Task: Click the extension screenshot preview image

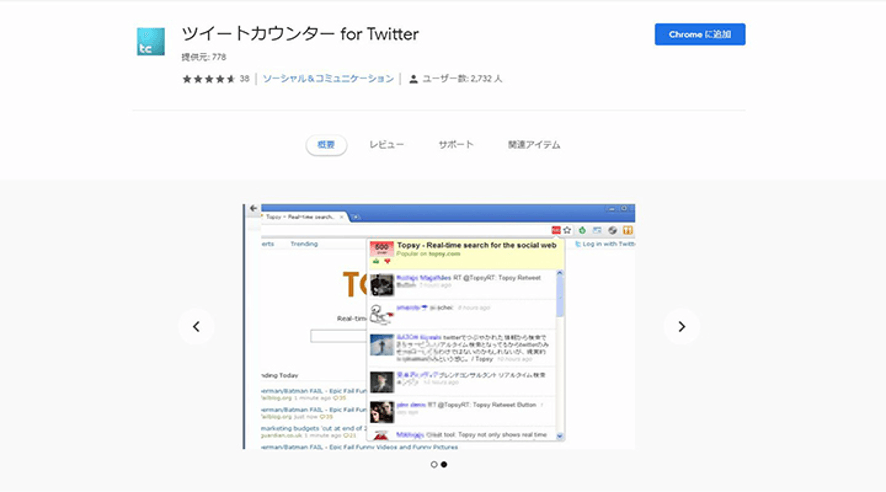Action: (x=439, y=326)
